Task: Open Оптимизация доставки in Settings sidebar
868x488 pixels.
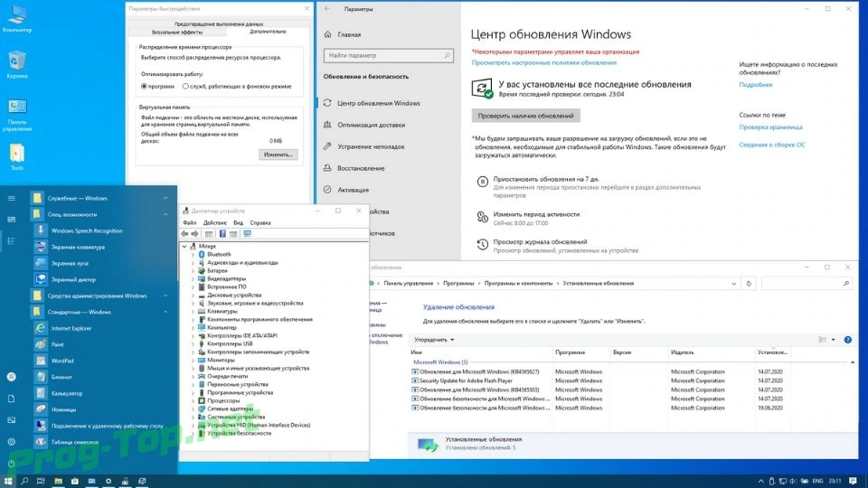Action: coord(371,125)
